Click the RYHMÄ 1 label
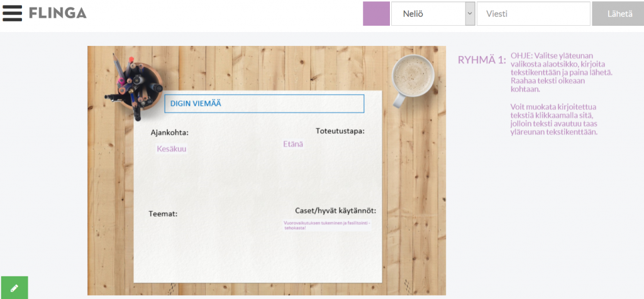Viewport: 644px width, 299px height. pos(481,60)
